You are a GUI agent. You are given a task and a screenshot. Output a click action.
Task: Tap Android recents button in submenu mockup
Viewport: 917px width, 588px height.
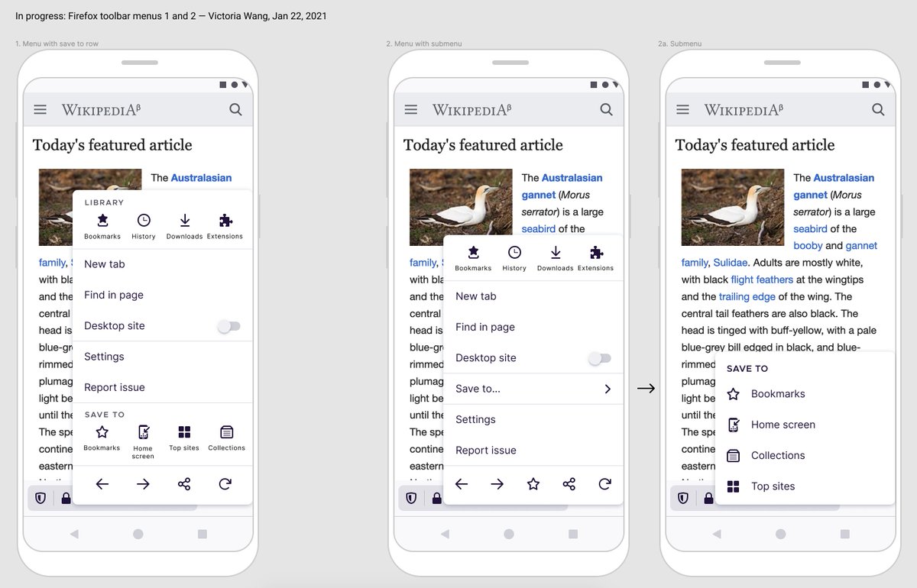point(845,535)
